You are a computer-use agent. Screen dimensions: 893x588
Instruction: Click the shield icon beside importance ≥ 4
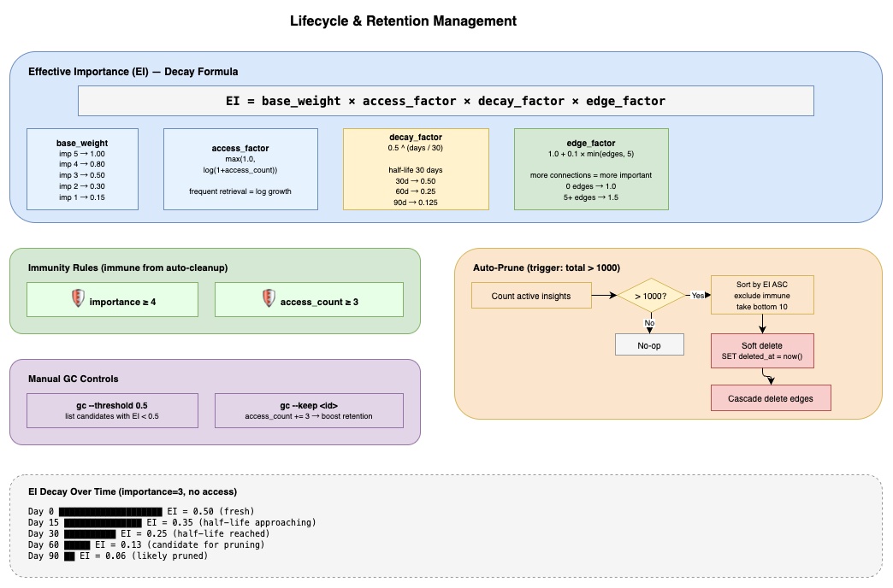pos(78,297)
